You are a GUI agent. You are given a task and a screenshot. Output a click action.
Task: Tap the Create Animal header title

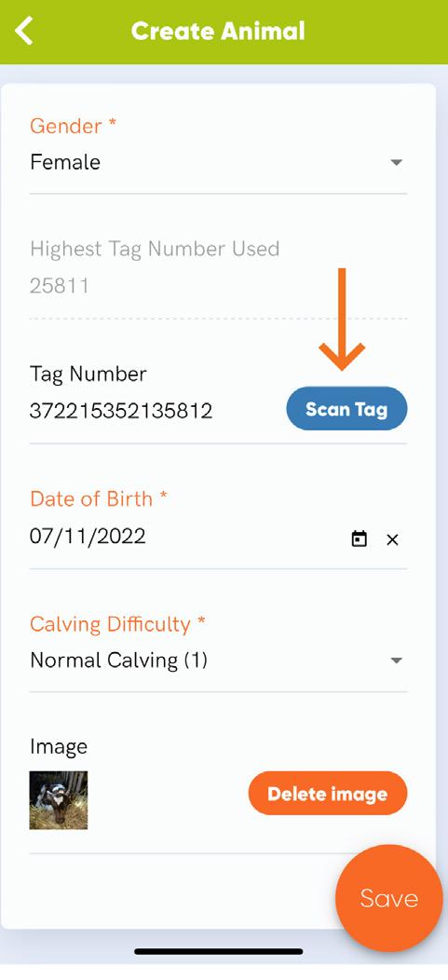pyautogui.click(x=218, y=32)
